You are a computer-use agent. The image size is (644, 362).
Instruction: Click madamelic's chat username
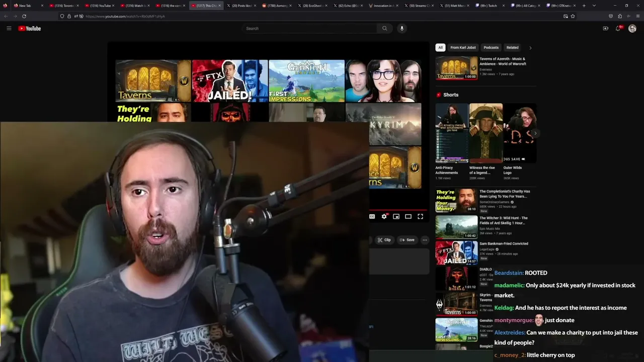pos(509,285)
